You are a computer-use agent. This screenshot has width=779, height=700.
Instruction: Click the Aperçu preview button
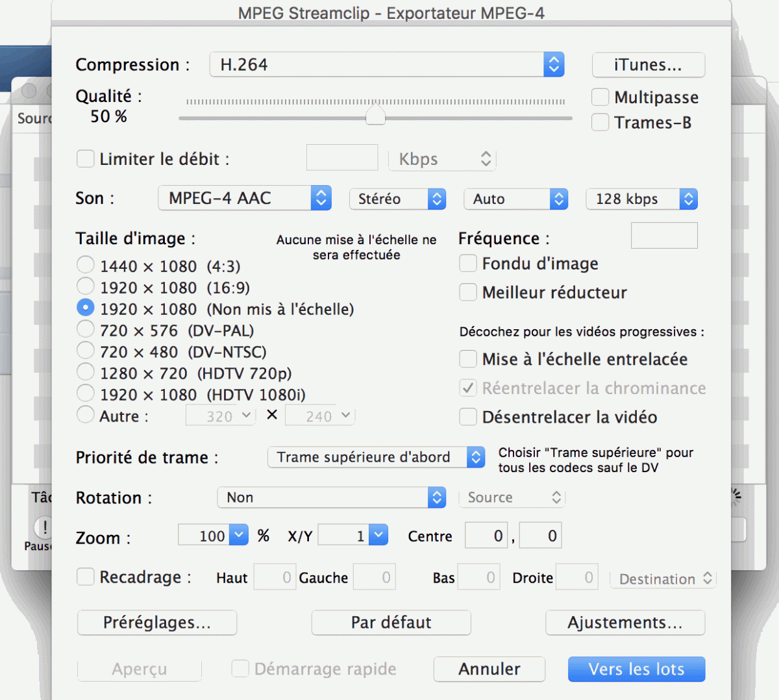(140, 669)
